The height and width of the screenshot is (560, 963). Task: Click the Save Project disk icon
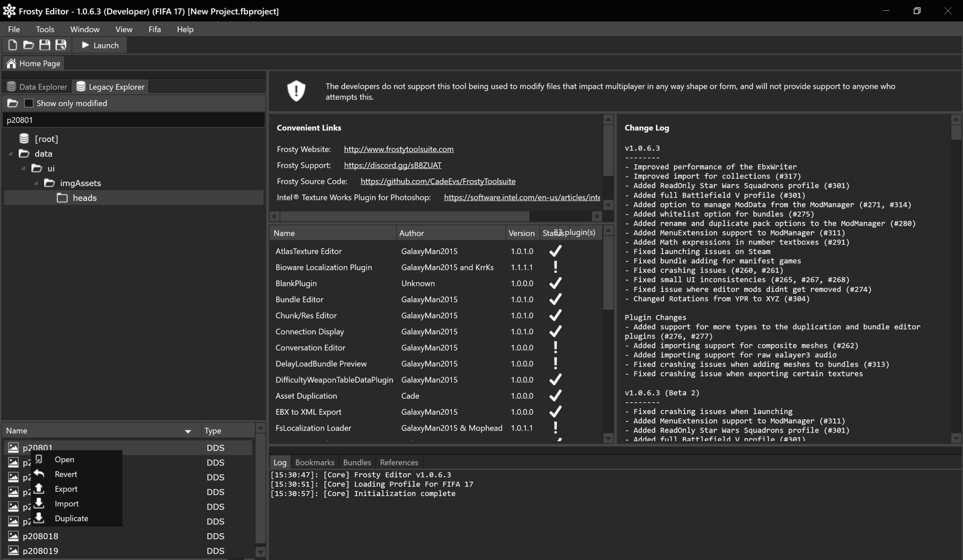coord(45,45)
